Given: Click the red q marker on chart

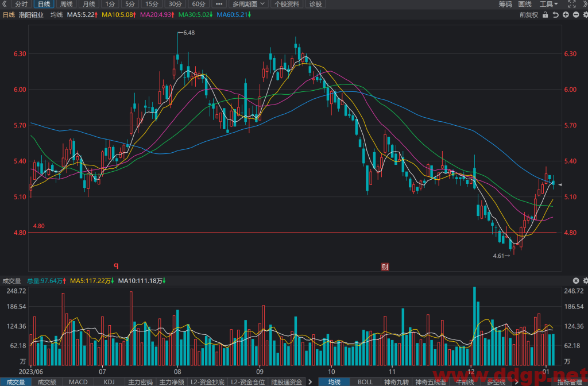Looking at the screenshot, I should tap(116, 265).
